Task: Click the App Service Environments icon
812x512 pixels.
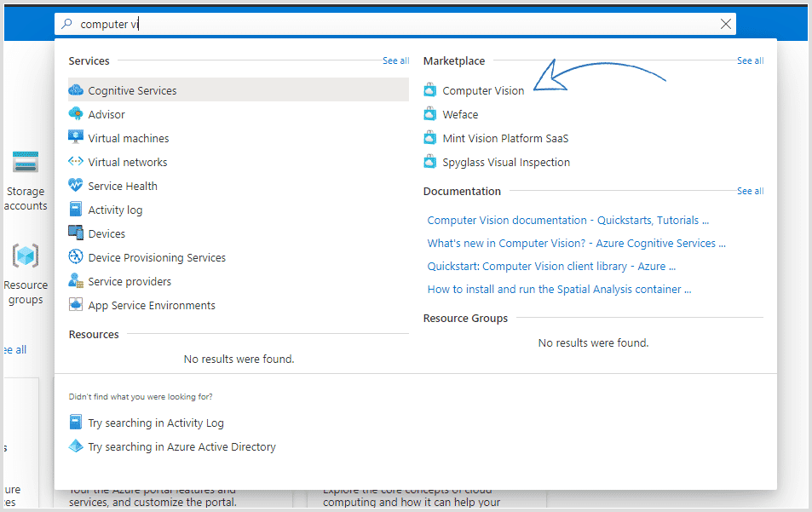Action: point(76,304)
